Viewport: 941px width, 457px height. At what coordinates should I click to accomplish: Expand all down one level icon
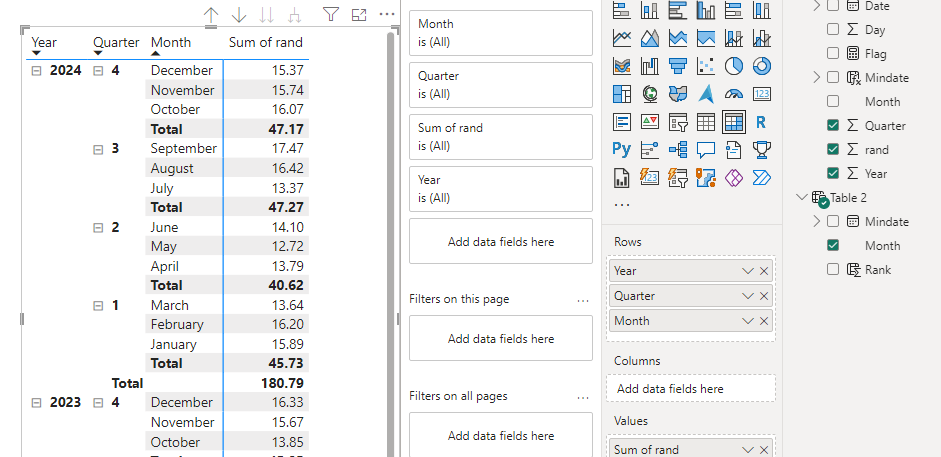tap(294, 15)
